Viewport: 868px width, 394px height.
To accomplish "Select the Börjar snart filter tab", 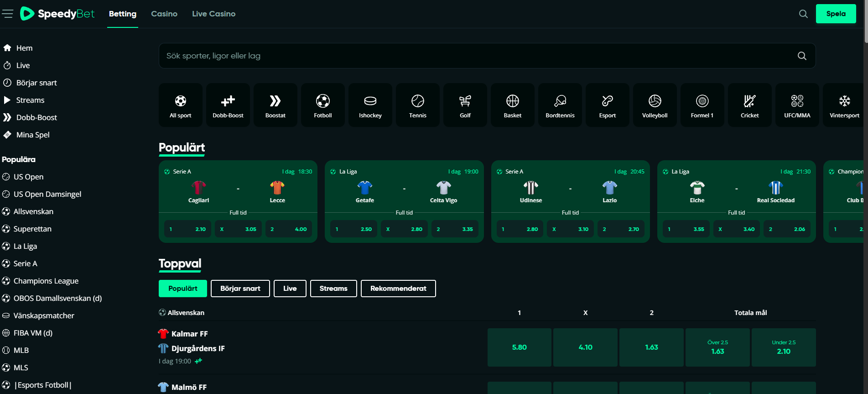I will point(240,289).
